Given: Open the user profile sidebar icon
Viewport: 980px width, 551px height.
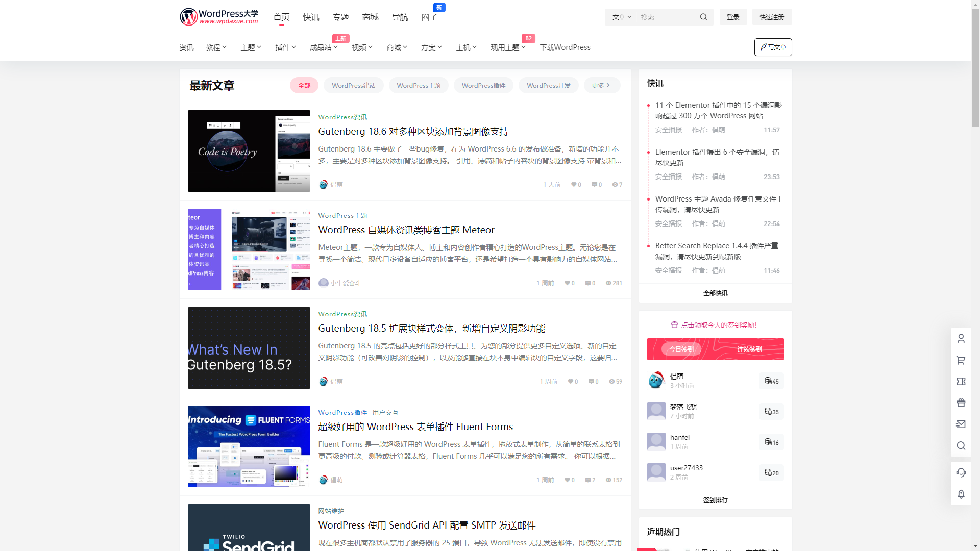Looking at the screenshot, I should (x=961, y=338).
